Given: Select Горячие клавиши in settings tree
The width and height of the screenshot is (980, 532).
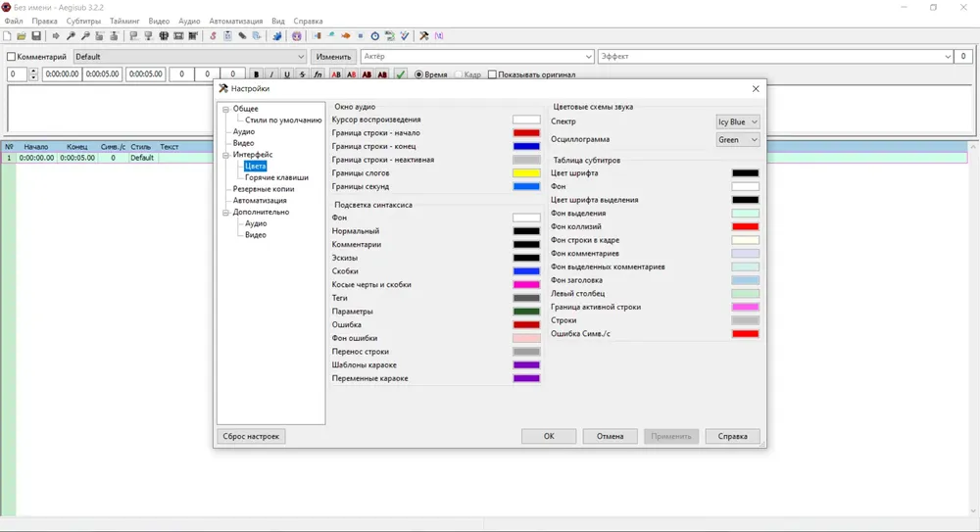Looking at the screenshot, I should [x=276, y=177].
